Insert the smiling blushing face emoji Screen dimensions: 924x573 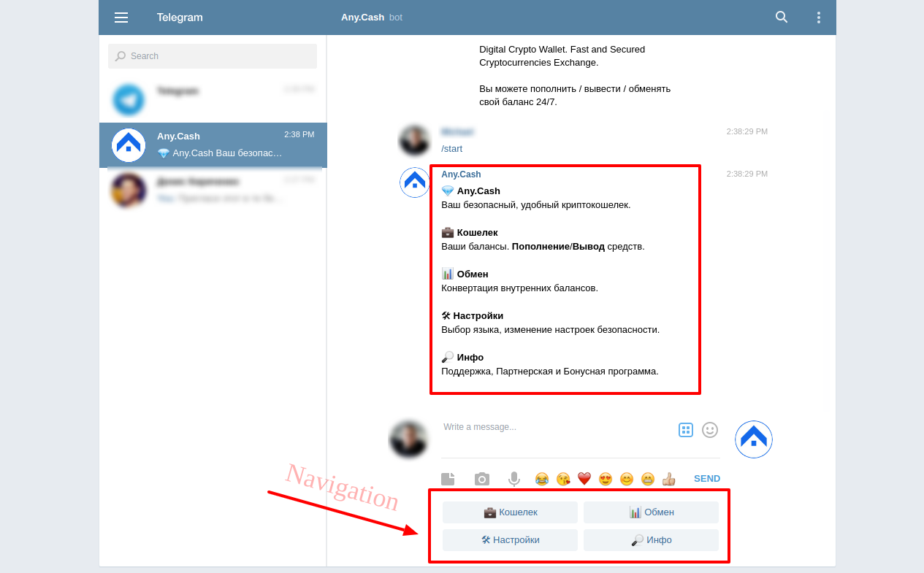point(627,479)
